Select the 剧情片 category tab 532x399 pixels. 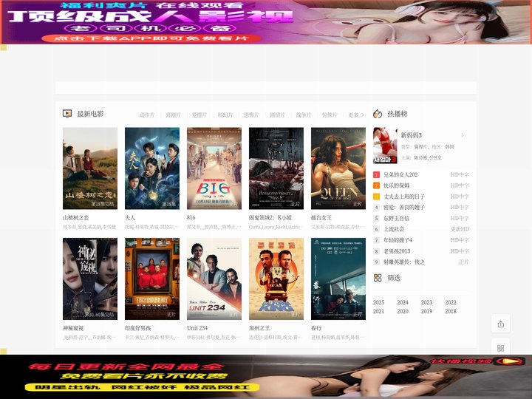click(277, 115)
